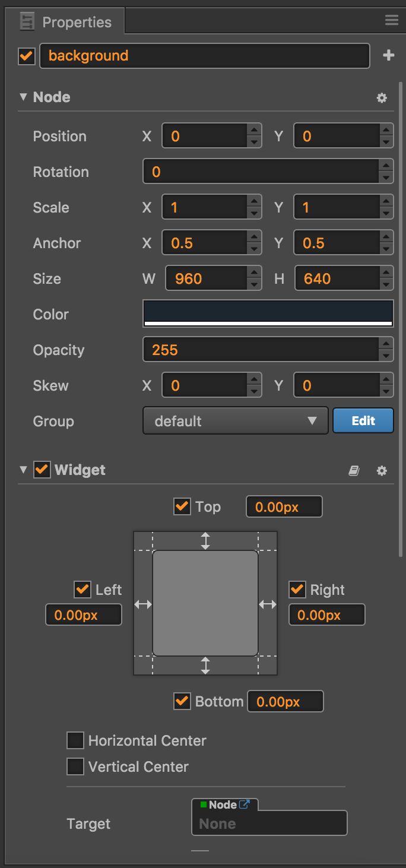
Task: Open the Widget component gear menu
Action: [382, 471]
